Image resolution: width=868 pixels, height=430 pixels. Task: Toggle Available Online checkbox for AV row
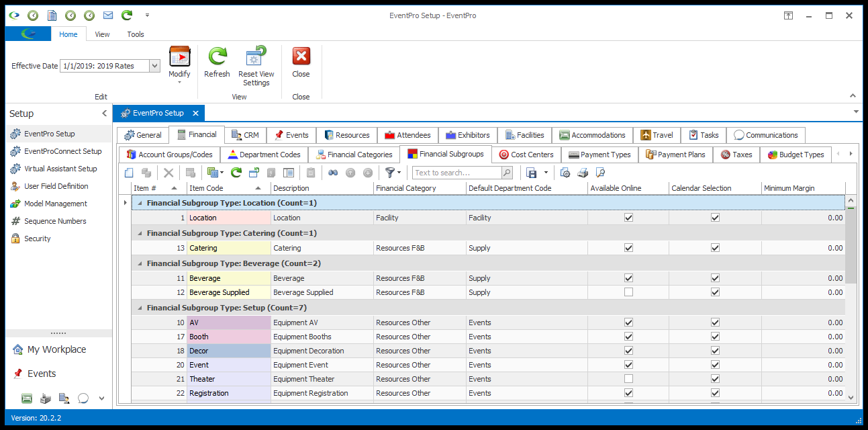[628, 322]
